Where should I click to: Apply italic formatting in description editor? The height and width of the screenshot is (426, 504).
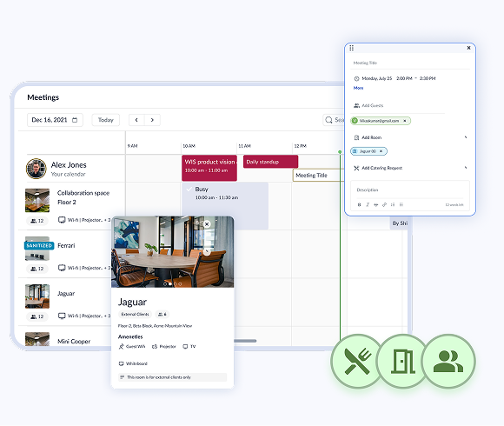(368, 205)
